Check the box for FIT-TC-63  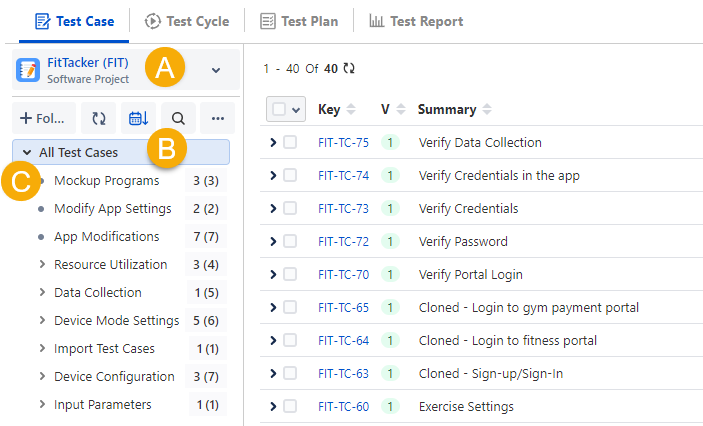tap(290, 373)
